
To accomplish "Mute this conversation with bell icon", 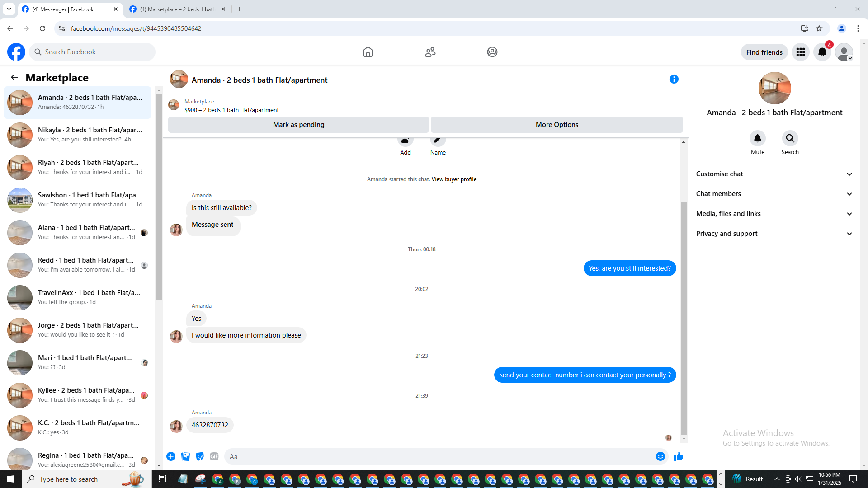I will pyautogui.click(x=758, y=138).
